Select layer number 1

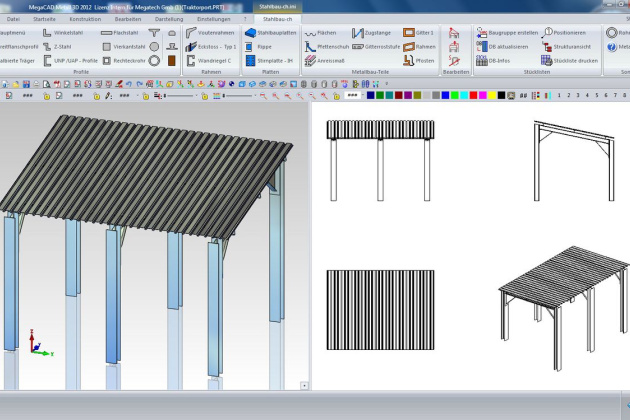click(558, 95)
